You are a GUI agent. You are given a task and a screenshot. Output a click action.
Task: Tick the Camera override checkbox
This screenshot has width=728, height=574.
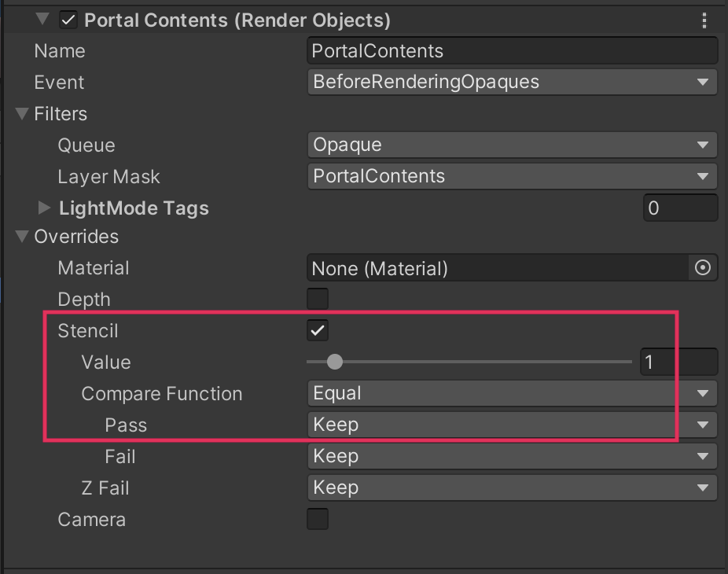tap(318, 520)
